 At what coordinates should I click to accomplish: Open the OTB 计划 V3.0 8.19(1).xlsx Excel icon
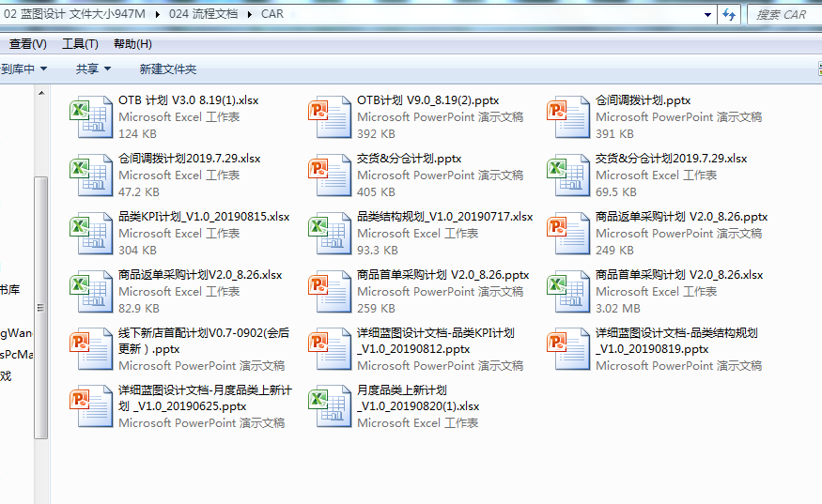tap(89, 118)
